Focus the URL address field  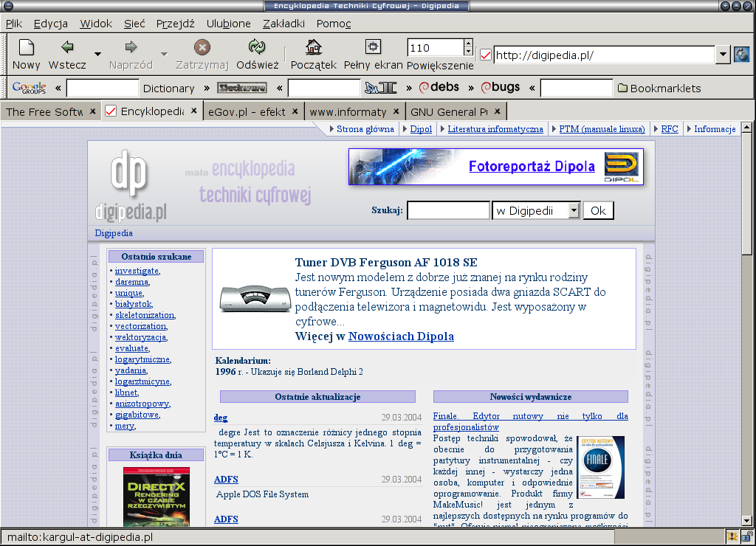tap(604, 55)
